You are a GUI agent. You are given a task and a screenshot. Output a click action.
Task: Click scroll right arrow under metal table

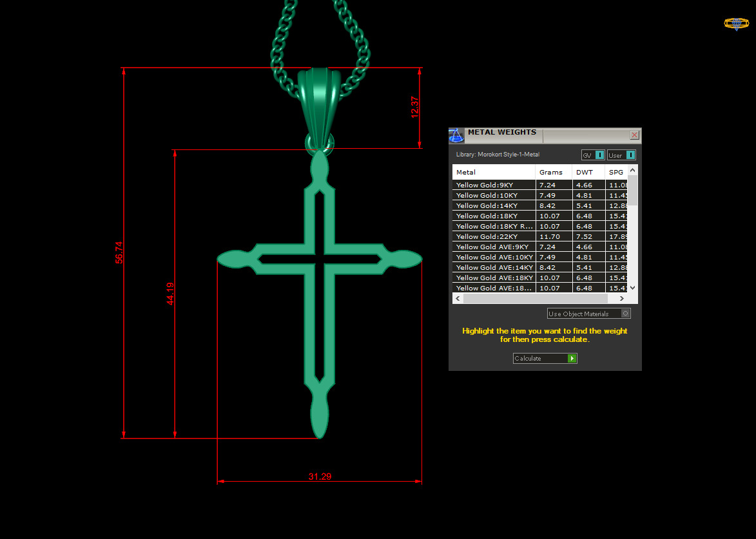(622, 299)
